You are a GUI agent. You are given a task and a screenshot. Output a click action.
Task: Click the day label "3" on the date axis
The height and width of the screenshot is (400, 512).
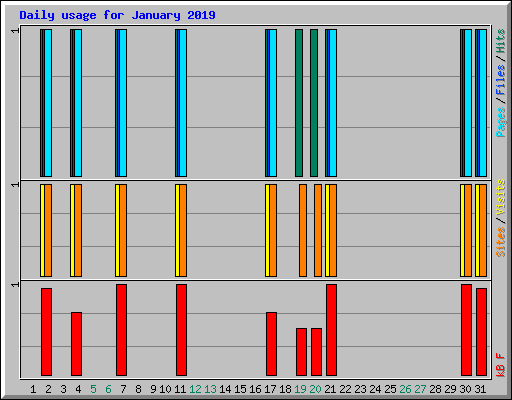point(63,389)
